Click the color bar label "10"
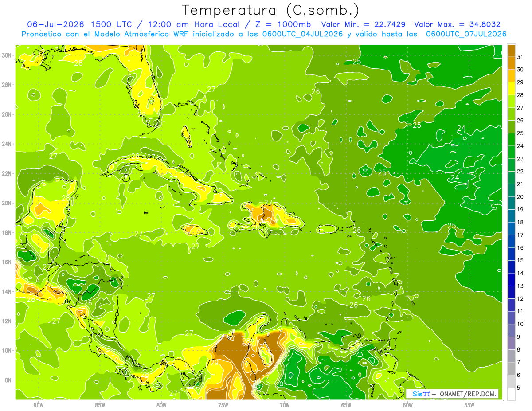532x411 pixels. point(520,324)
